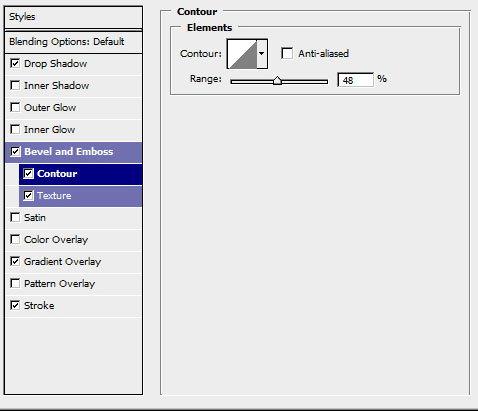
Task: Enable the Satin checkbox
Action: tap(15, 217)
